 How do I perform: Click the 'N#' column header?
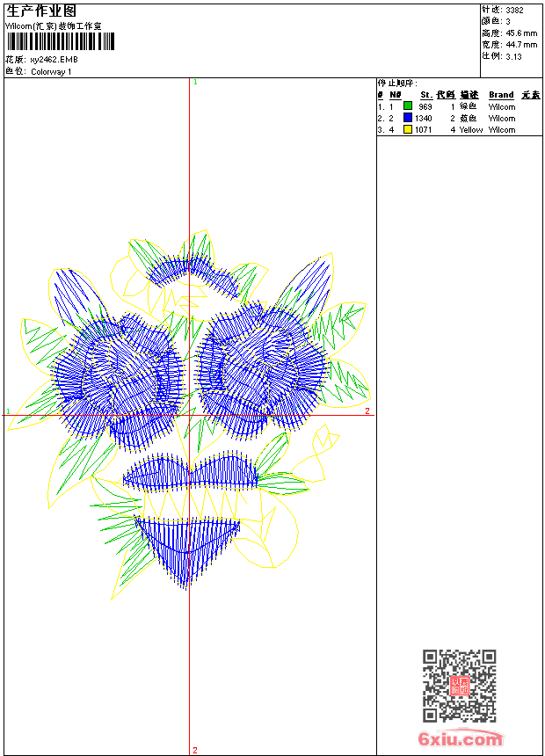(x=396, y=95)
